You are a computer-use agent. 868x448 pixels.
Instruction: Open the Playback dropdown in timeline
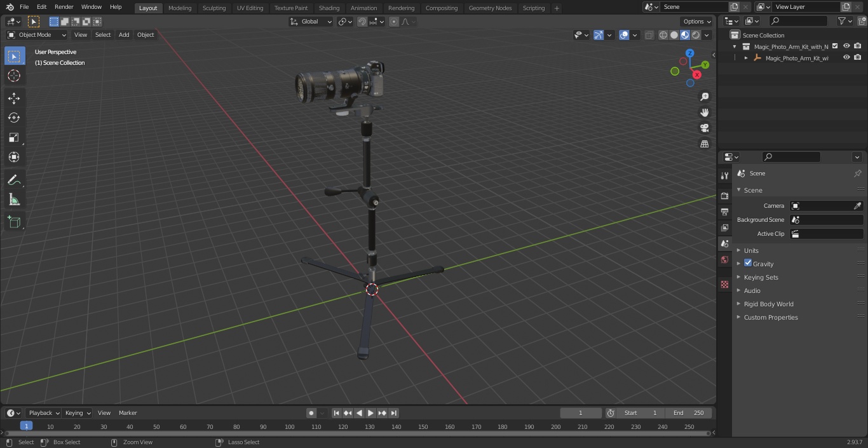point(43,413)
